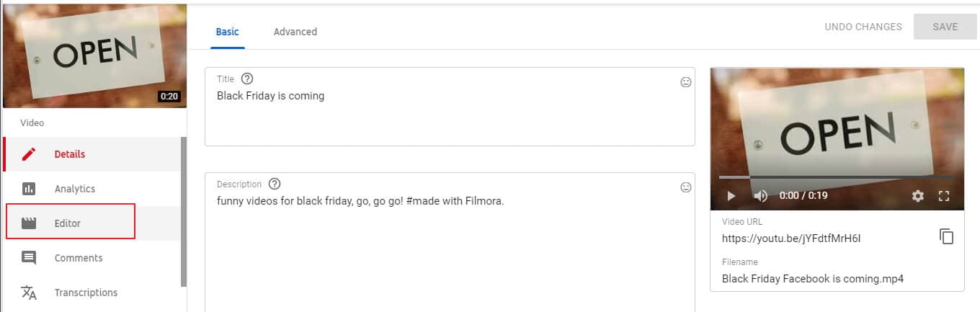The width and height of the screenshot is (980, 312).
Task: Open emoji picker in Title field
Action: [686, 82]
